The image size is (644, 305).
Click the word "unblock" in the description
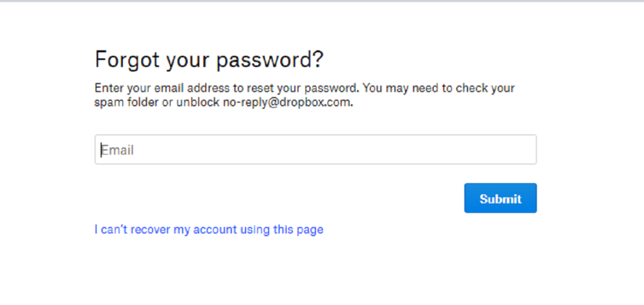tap(198, 103)
